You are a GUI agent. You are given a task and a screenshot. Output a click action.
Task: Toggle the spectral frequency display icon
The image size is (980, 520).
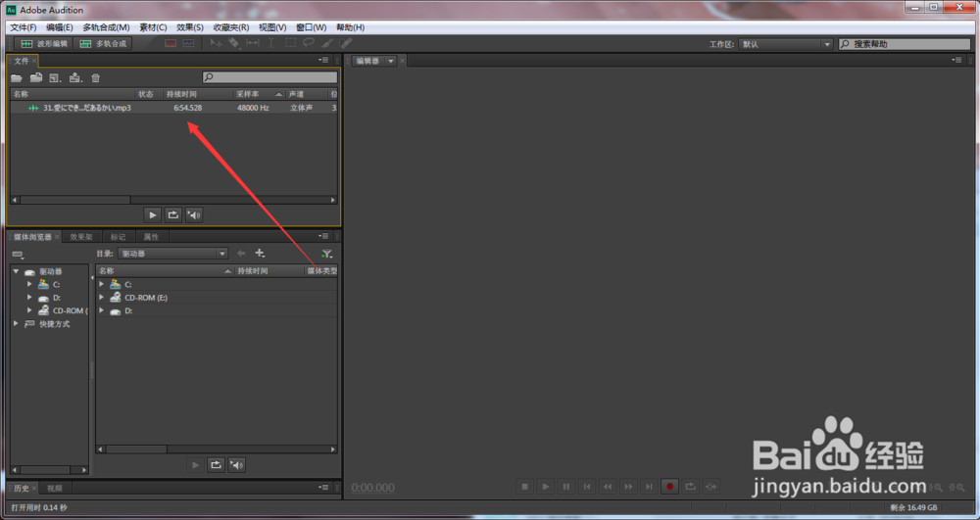170,44
